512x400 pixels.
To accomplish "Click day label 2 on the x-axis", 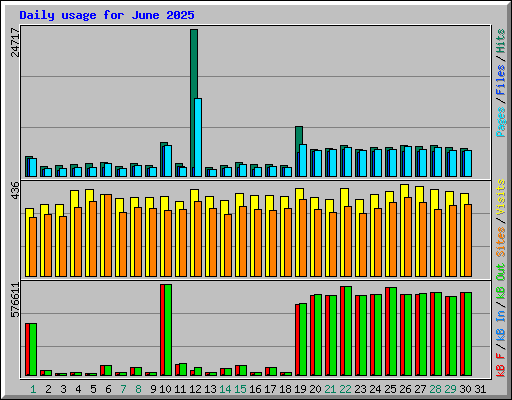I will click(x=48, y=389).
